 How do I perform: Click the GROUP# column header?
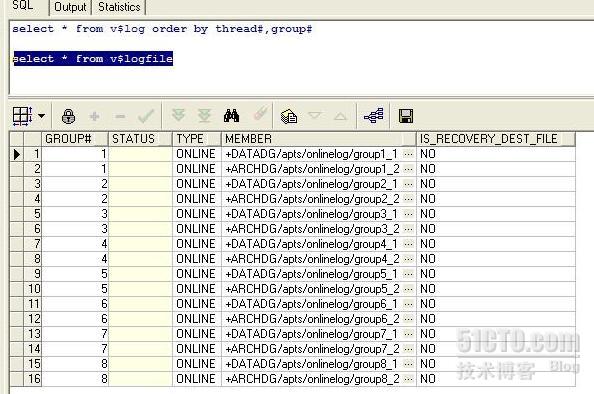point(75,139)
